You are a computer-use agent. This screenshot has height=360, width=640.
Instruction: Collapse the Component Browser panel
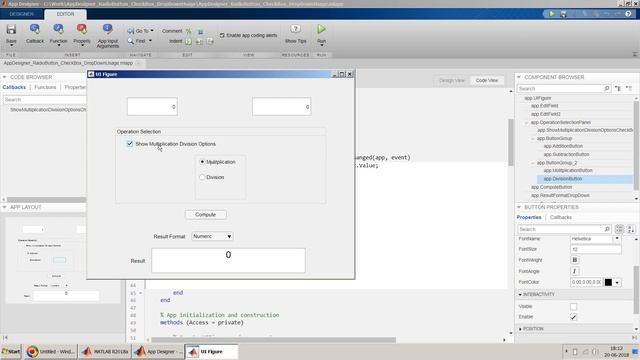click(x=519, y=77)
